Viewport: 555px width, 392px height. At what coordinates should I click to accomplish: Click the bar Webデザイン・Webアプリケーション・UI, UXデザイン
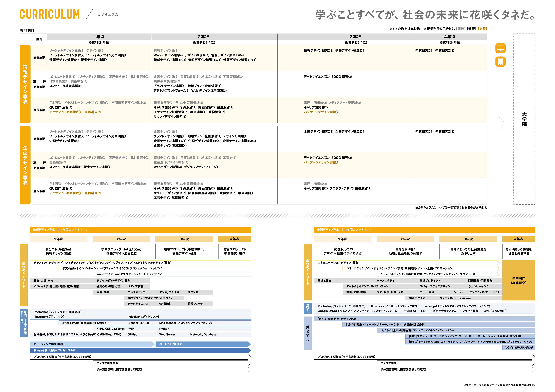point(172,274)
